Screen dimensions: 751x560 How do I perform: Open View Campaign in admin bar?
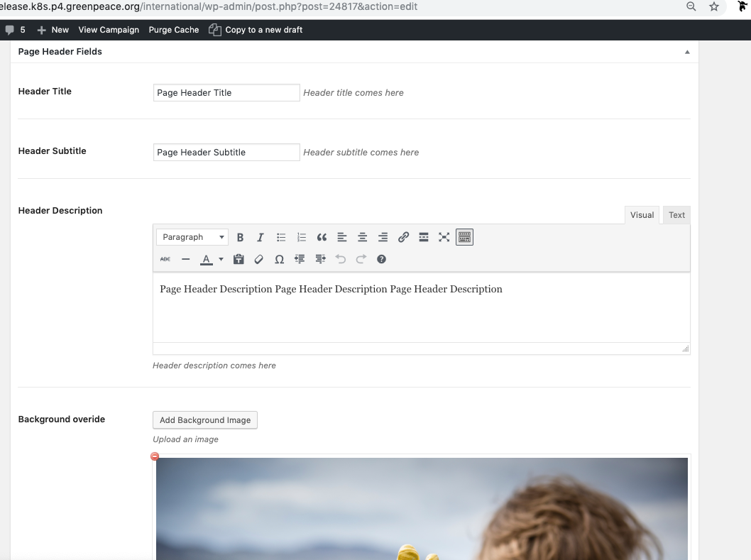point(109,30)
